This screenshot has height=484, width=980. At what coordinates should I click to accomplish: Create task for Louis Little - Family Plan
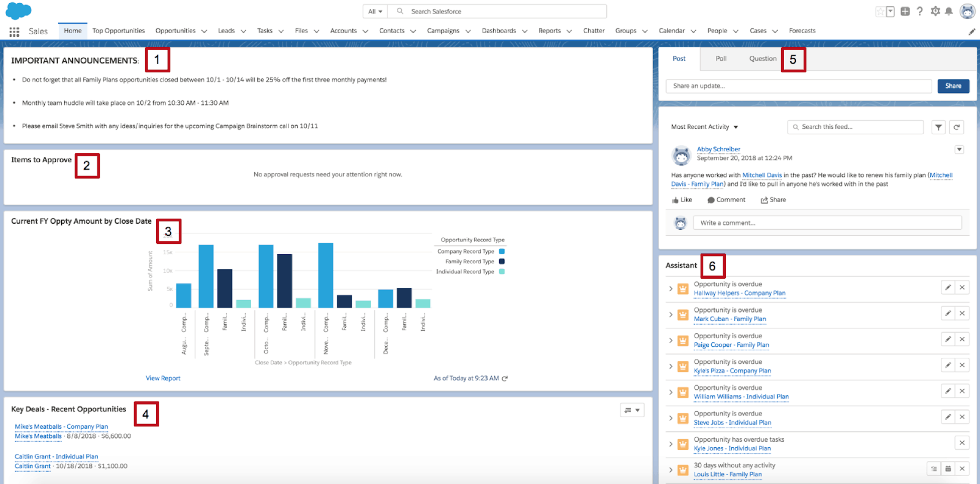934,469
